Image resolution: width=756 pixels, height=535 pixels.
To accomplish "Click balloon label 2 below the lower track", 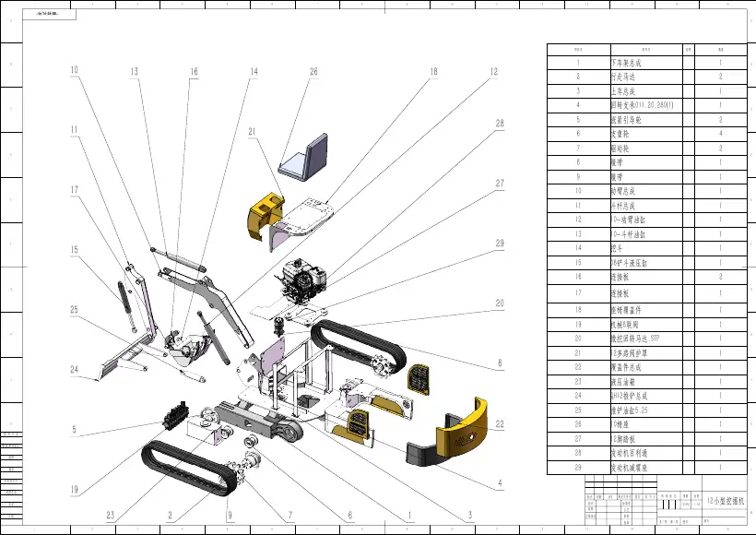I will [170, 516].
